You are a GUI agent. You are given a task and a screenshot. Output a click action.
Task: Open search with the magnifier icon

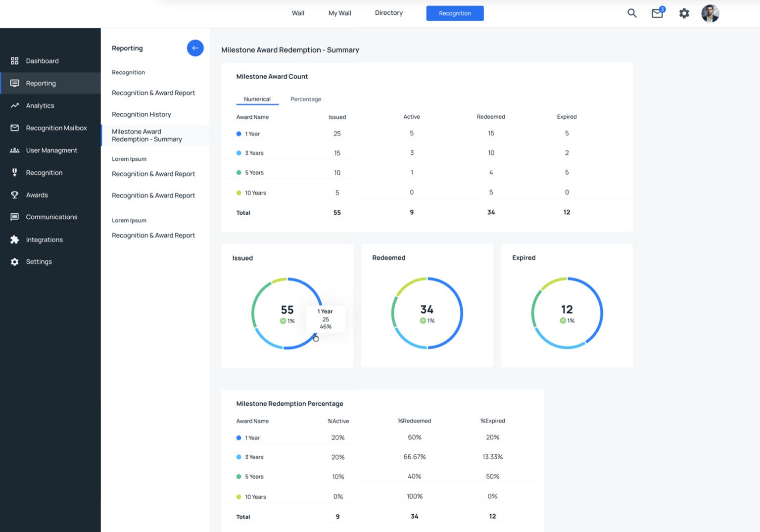coord(632,13)
